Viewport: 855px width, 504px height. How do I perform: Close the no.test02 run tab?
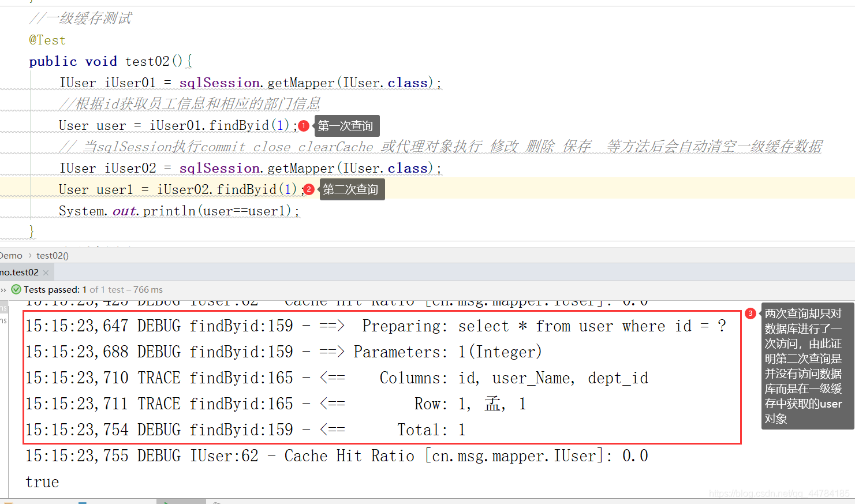tap(46, 272)
